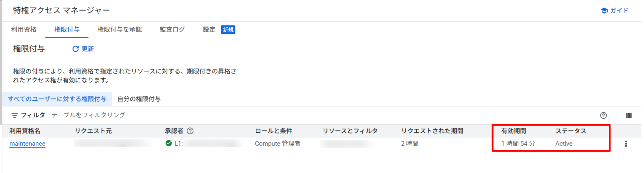Open the ガイド graduation cap icon
Screen dimensions: 644x173
pyautogui.click(x=604, y=11)
